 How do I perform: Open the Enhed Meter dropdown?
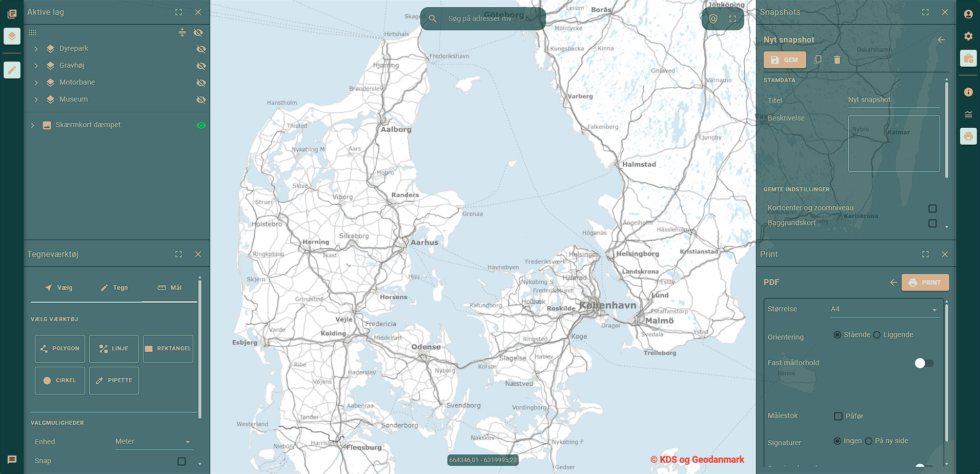[x=153, y=442]
